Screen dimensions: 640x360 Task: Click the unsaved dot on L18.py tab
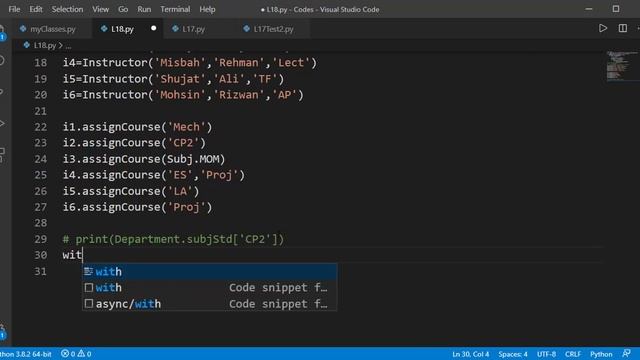[153, 28]
